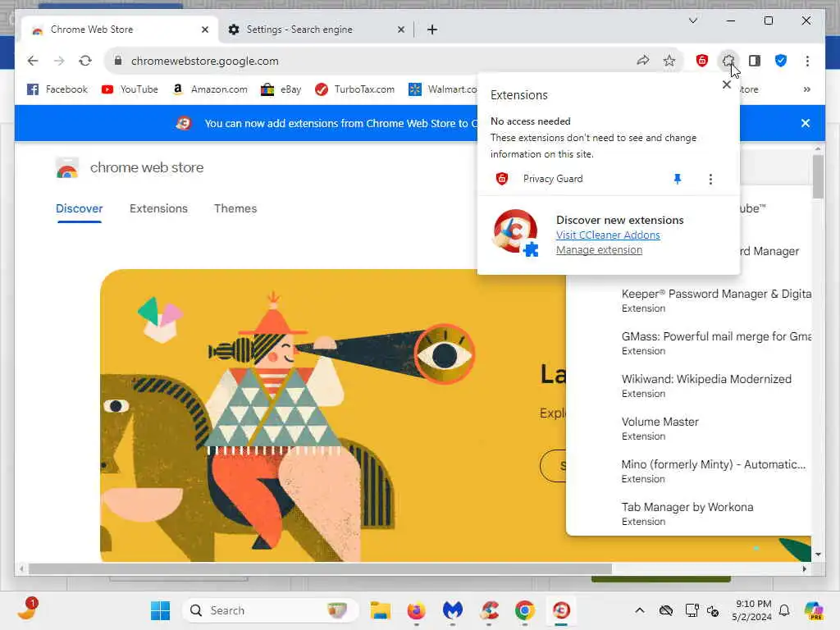
Task: Open the TurboTax.com bookmark
Action: [354, 89]
